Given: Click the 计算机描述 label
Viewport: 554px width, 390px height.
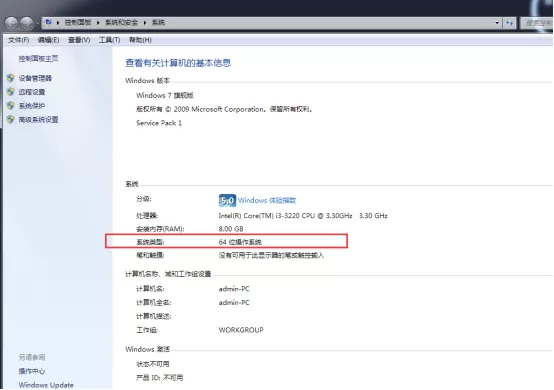Looking at the screenshot, I should tap(154, 316).
